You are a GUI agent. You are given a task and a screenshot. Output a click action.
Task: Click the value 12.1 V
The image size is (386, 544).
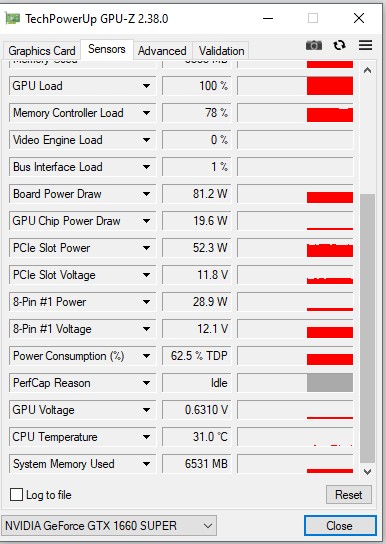coord(197,329)
